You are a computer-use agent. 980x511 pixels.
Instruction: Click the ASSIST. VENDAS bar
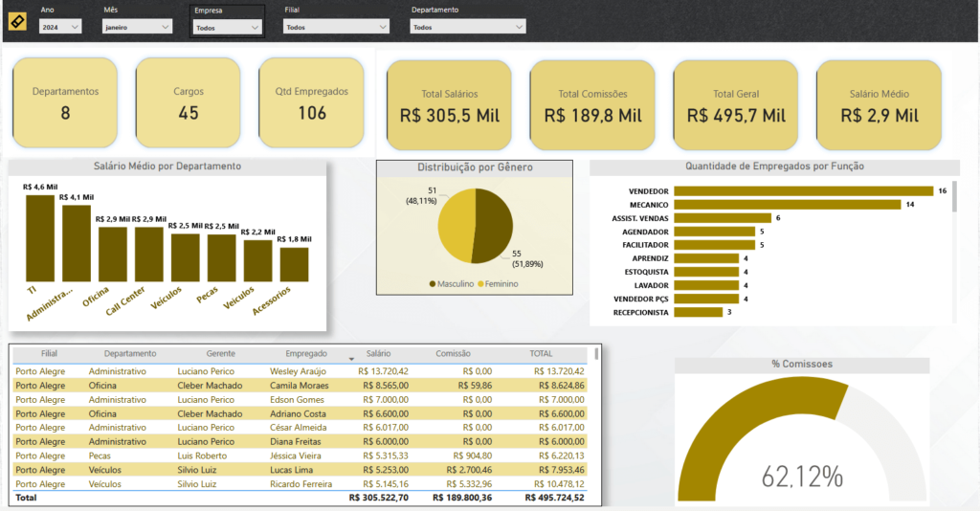point(723,218)
